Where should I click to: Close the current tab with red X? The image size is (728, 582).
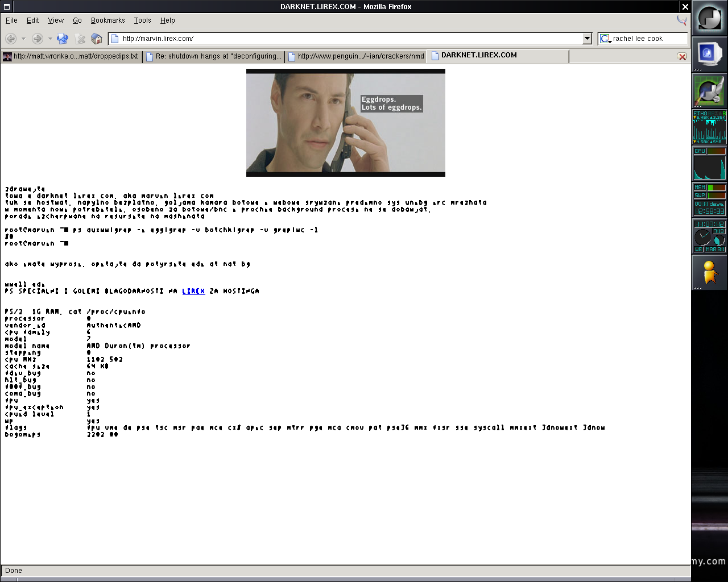click(x=682, y=56)
